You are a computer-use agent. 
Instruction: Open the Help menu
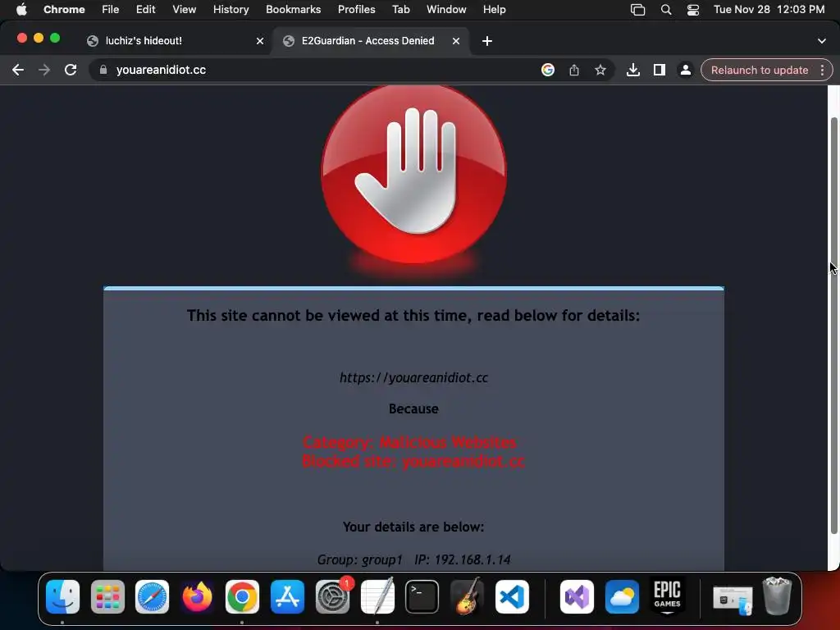pyautogui.click(x=494, y=10)
